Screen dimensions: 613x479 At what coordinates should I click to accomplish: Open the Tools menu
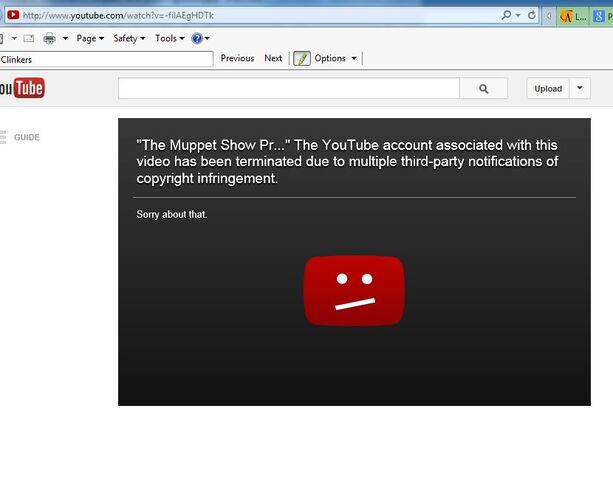(170, 38)
